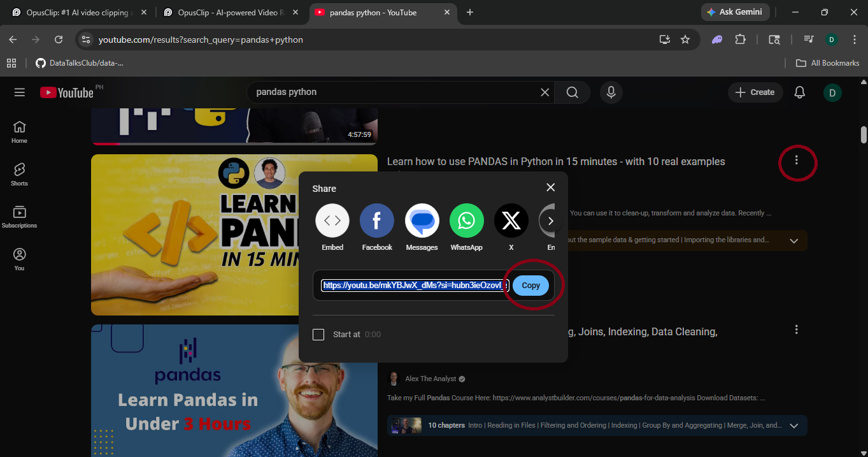Open Shorts in the sidebar
This screenshot has width=868, height=457.
[x=19, y=174]
